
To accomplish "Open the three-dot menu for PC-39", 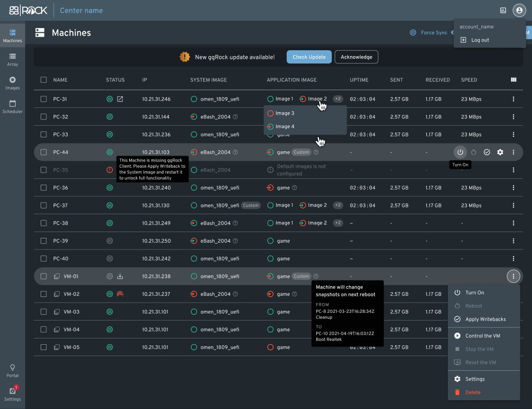I will pyautogui.click(x=513, y=241).
